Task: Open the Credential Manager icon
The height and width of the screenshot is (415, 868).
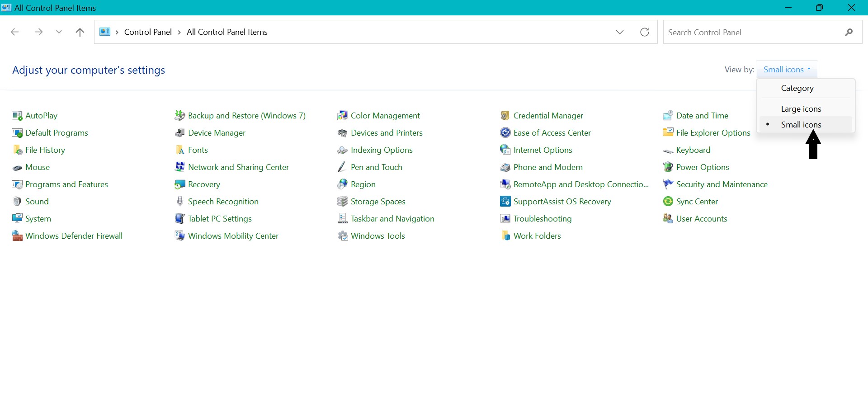Action: point(505,116)
